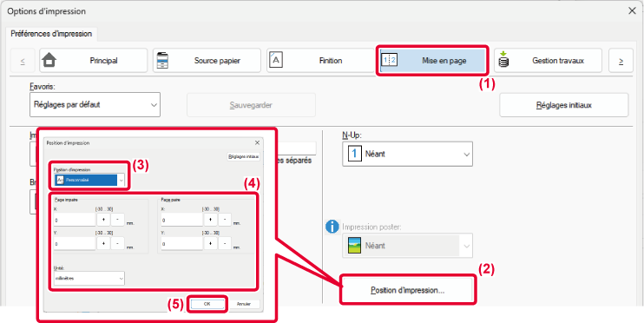
Task: Increase Page paire X with plus button
Action: [210, 220]
